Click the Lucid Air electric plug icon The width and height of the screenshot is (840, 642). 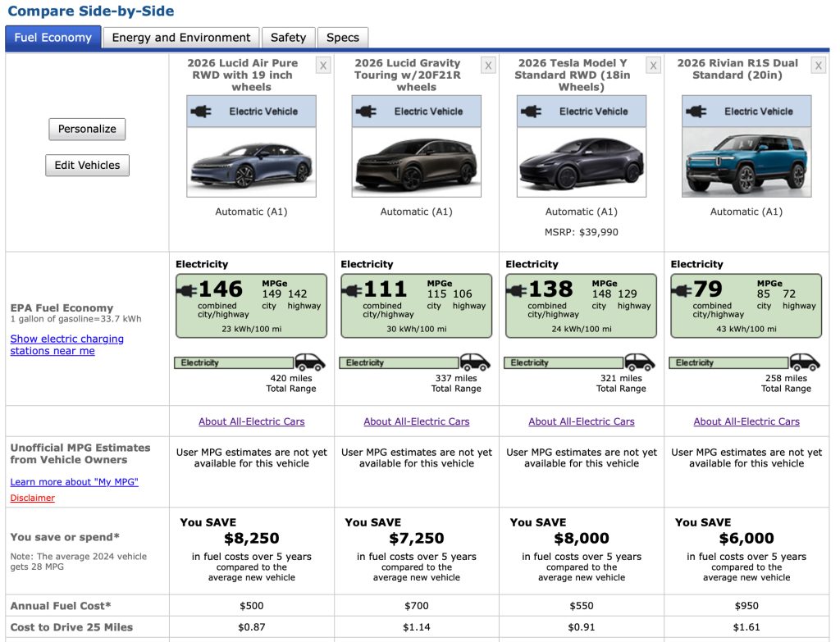[x=200, y=112]
